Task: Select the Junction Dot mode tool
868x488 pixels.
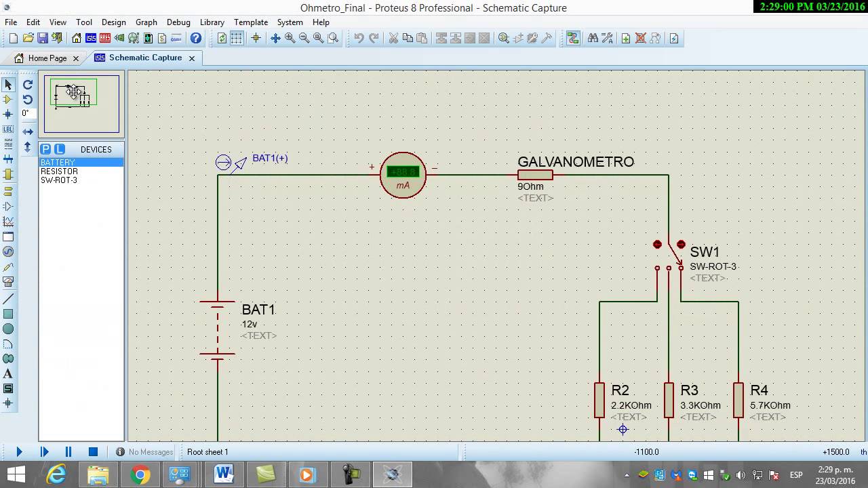Action: [x=8, y=114]
